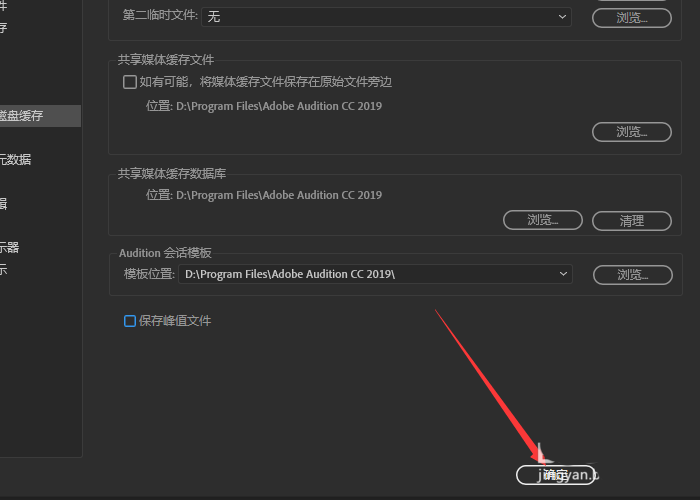Click the dropdown arrow of 第二临时文件
Viewport: 700px width, 500px height.
562,17
